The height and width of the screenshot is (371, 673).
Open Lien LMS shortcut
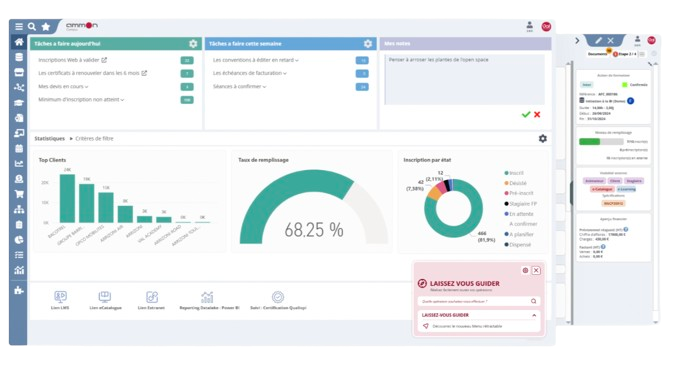[60, 300]
